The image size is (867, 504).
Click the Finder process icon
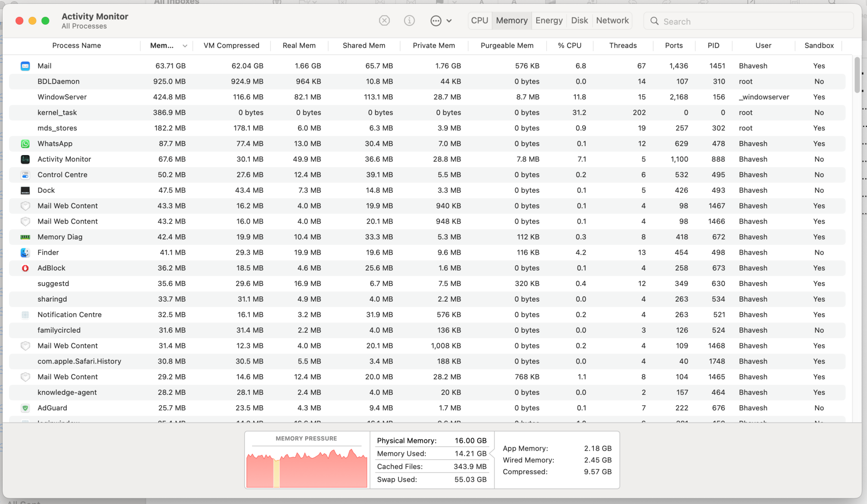[25, 252]
